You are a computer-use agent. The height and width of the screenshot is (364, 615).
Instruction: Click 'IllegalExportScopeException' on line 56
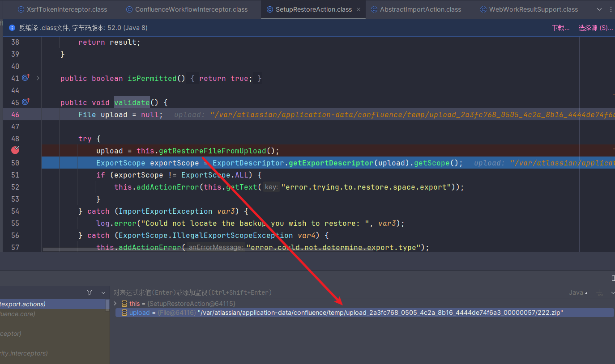coord(233,235)
